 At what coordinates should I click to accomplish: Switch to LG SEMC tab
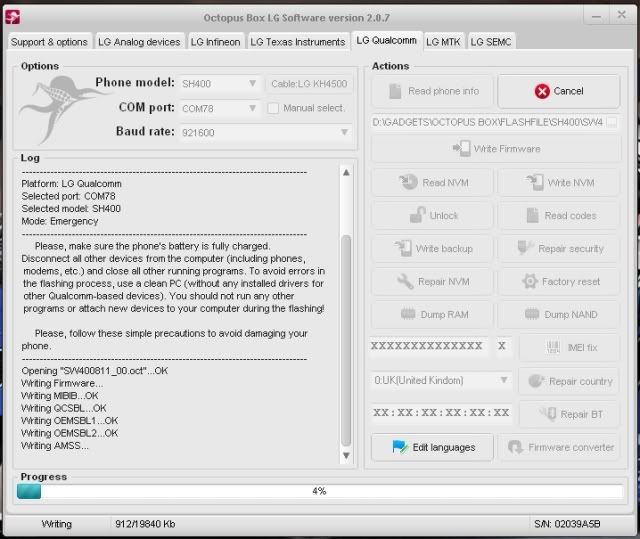click(x=491, y=42)
